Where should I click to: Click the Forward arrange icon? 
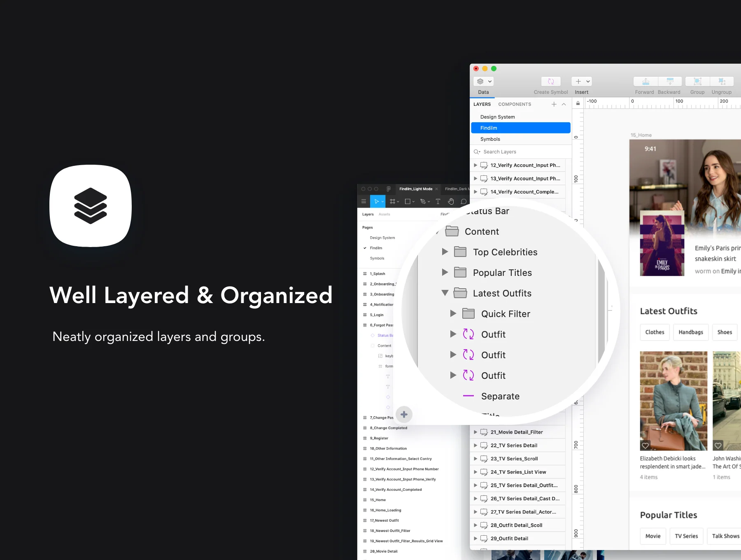[645, 82]
